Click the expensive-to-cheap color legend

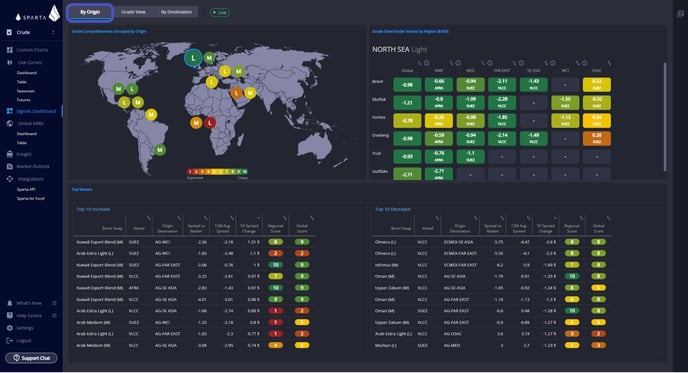218,172
